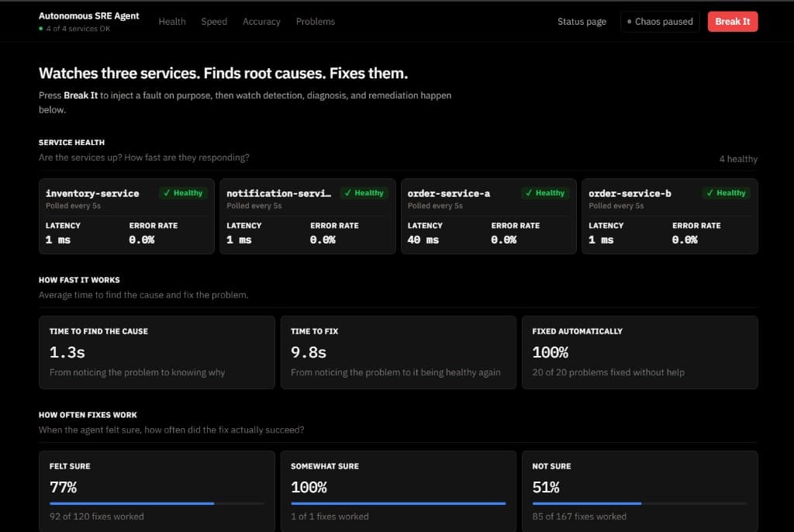Click the Somewhat Sure 100% progress bar
Image resolution: width=794 pixels, height=532 pixels.
[398, 503]
